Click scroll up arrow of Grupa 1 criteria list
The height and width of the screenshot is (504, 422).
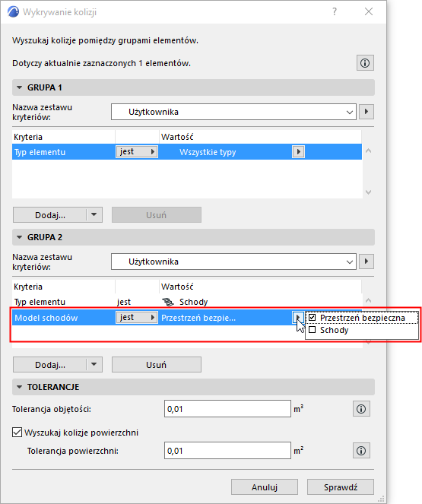click(x=368, y=151)
